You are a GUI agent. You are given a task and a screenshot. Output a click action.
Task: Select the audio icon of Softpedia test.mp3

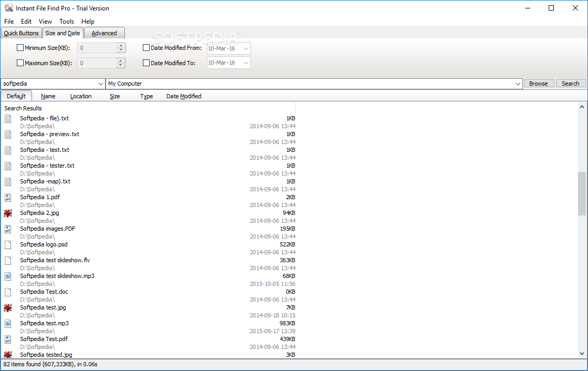(8, 324)
